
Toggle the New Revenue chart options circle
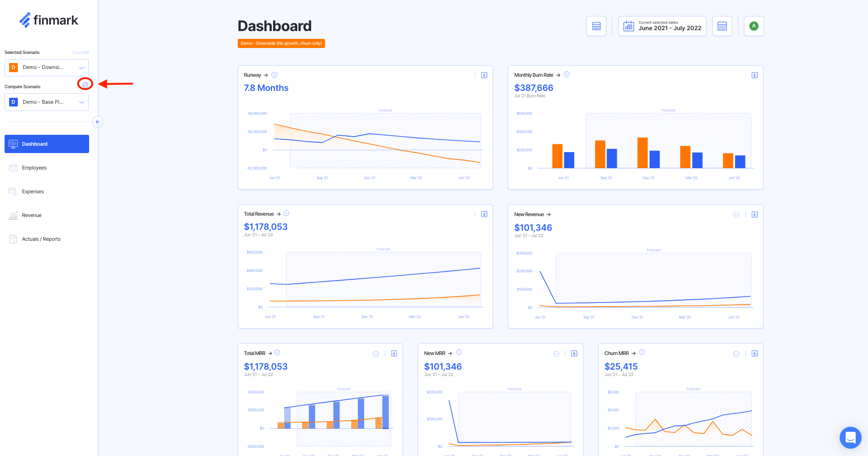(x=736, y=215)
